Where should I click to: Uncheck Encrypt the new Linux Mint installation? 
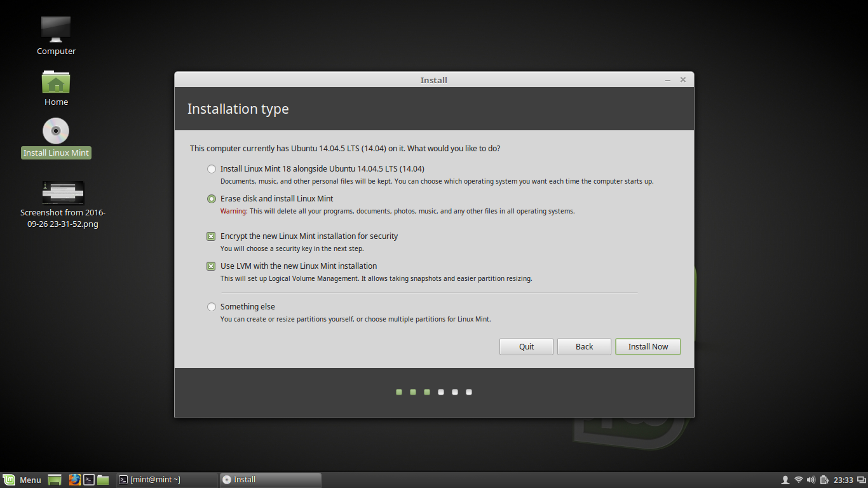coord(211,236)
